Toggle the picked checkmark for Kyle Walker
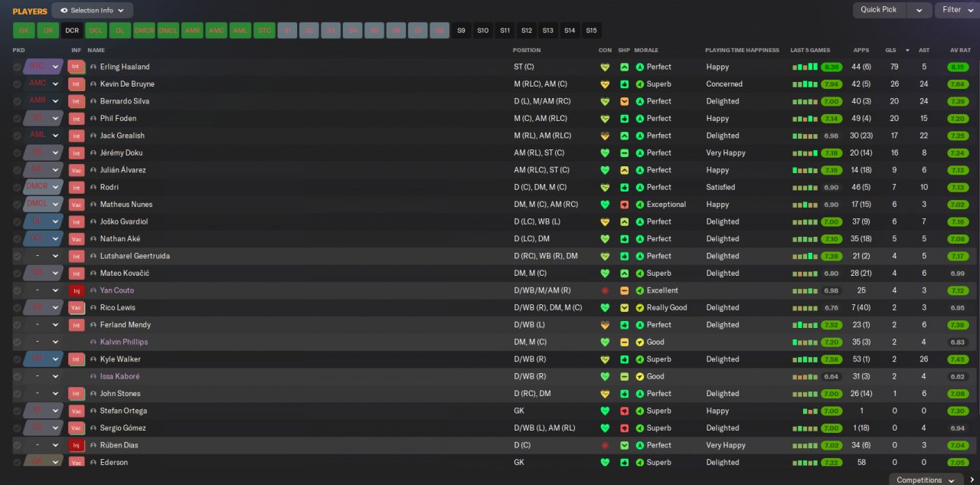 pyautogui.click(x=18, y=359)
